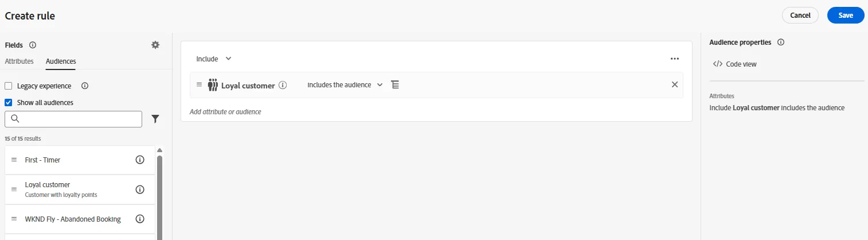Open the rule group more options menu

pos(675,59)
